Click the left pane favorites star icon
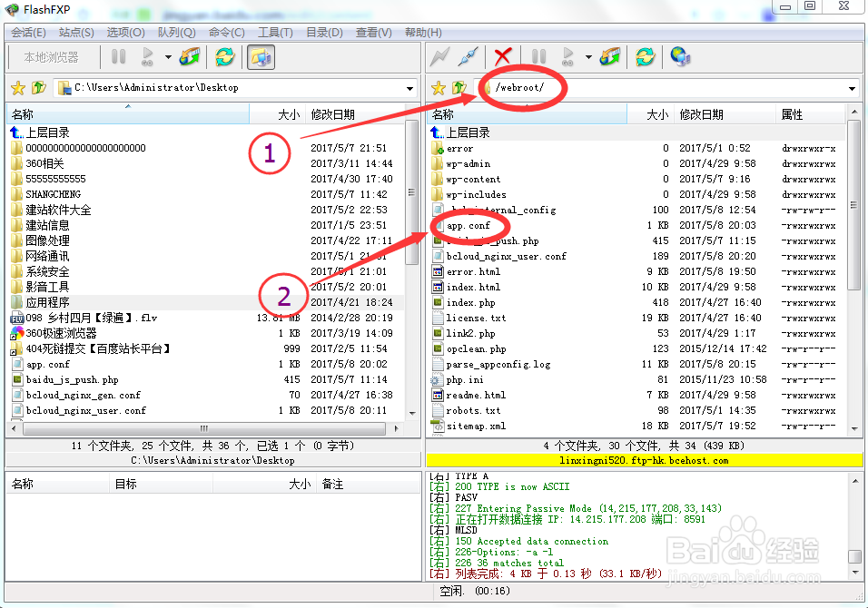Image resolution: width=868 pixels, height=608 pixels. 18,87
